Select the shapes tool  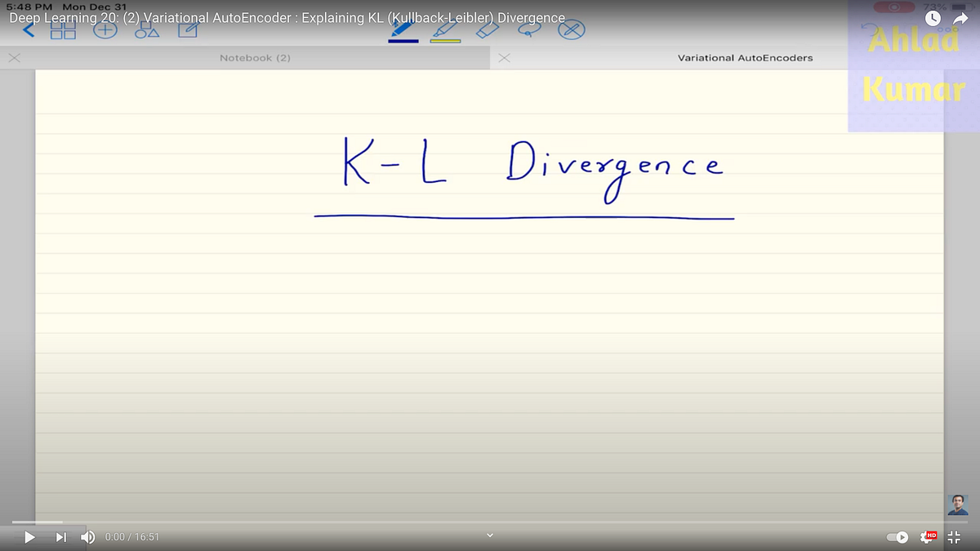pyautogui.click(x=147, y=29)
